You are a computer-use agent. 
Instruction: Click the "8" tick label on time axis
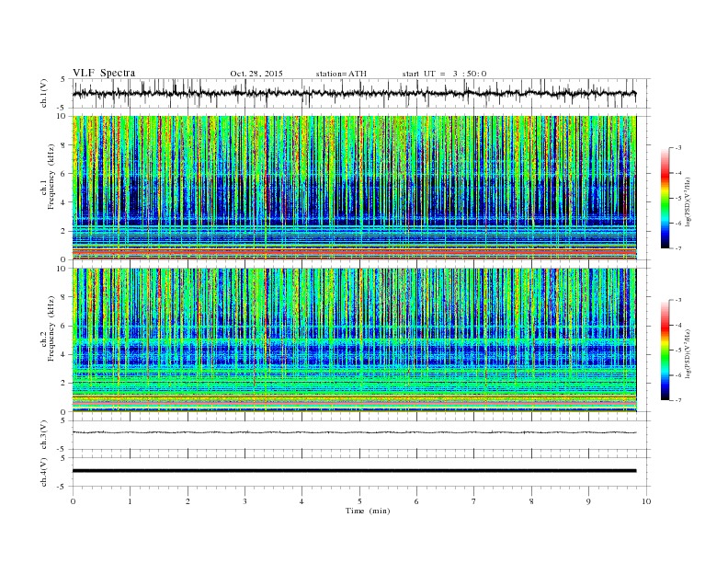click(531, 501)
